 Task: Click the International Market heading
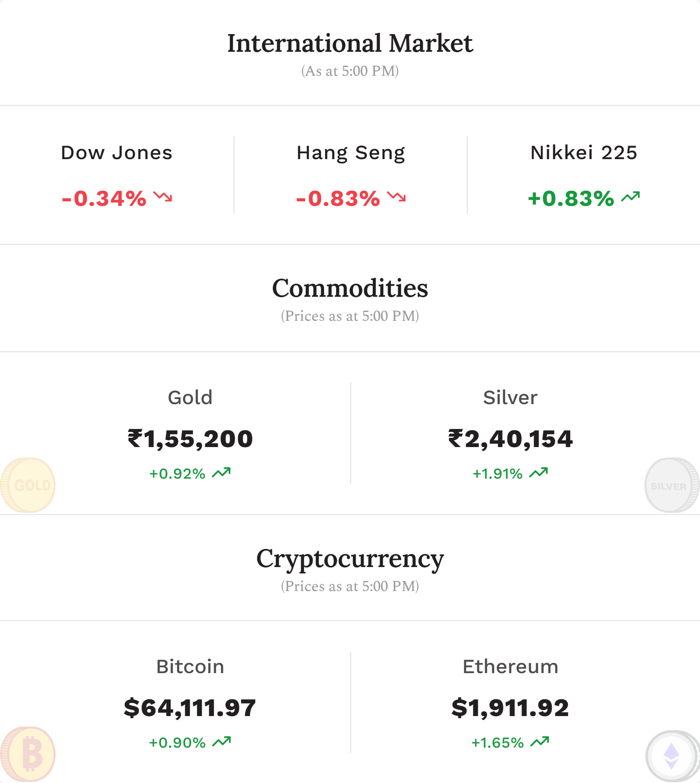[x=350, y=43]
